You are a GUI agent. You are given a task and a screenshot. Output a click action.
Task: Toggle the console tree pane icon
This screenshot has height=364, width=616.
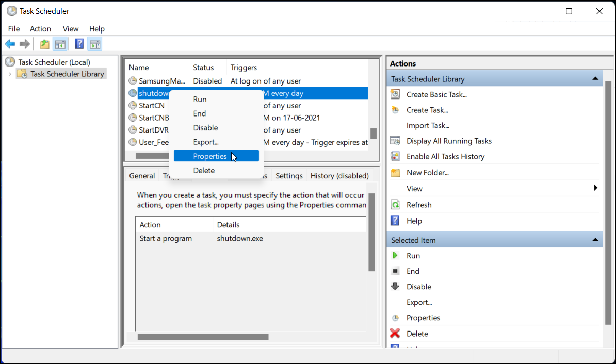(x=60, y=44)
